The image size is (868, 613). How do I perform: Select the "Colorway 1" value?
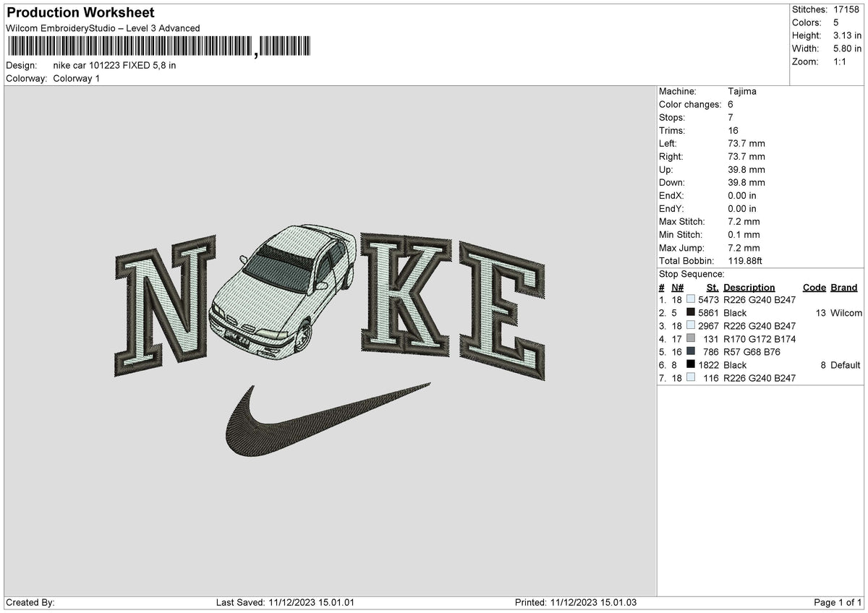click(x=77, y=78)
